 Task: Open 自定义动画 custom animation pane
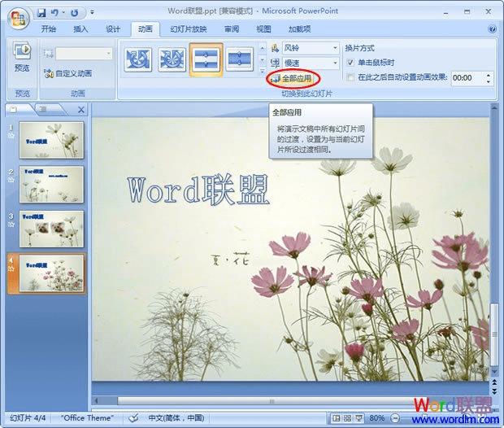68,73
